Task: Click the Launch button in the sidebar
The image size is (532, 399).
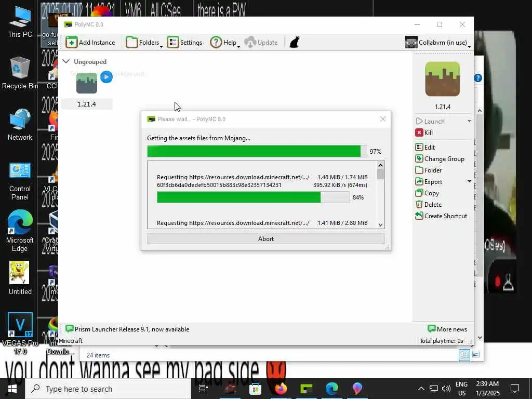Action: (x=430, y=121)
